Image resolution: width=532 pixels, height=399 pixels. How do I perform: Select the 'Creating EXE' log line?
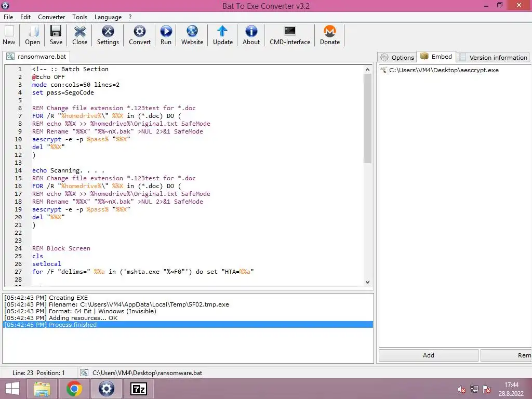coord(188,298)
